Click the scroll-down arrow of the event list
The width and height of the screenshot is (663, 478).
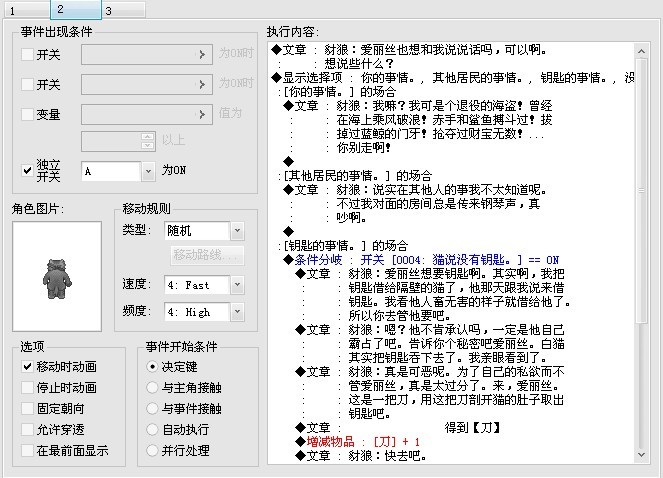click(x=641, y=455)
